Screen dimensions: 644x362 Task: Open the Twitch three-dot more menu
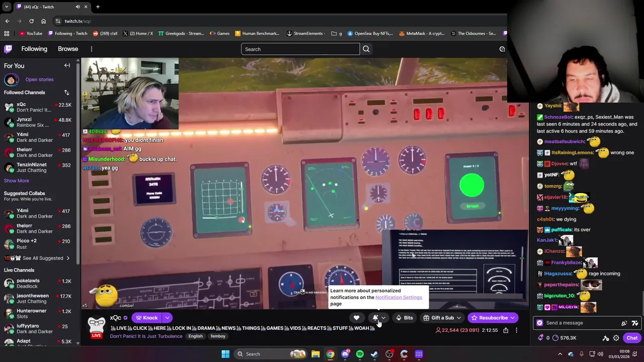91,49
